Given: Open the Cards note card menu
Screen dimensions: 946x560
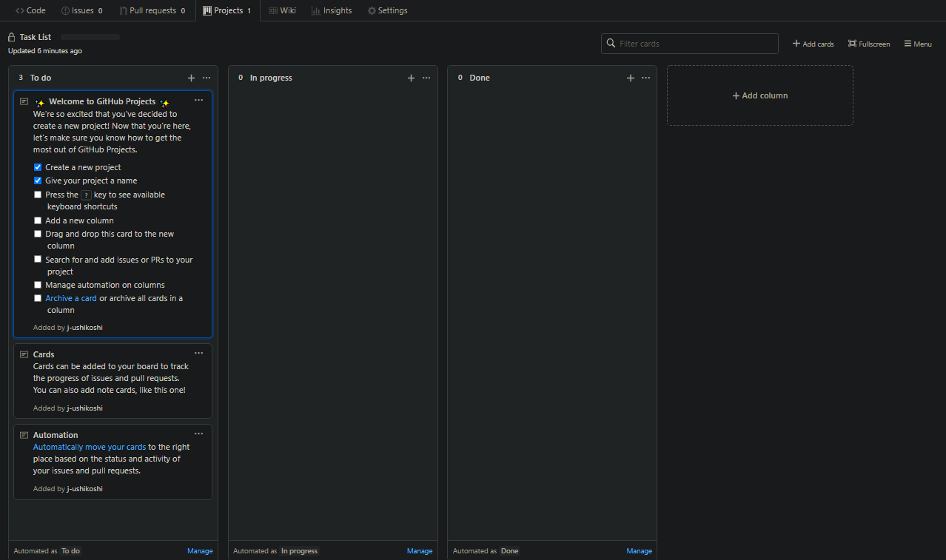Looking at the screenshot, I should click(198, 354).
